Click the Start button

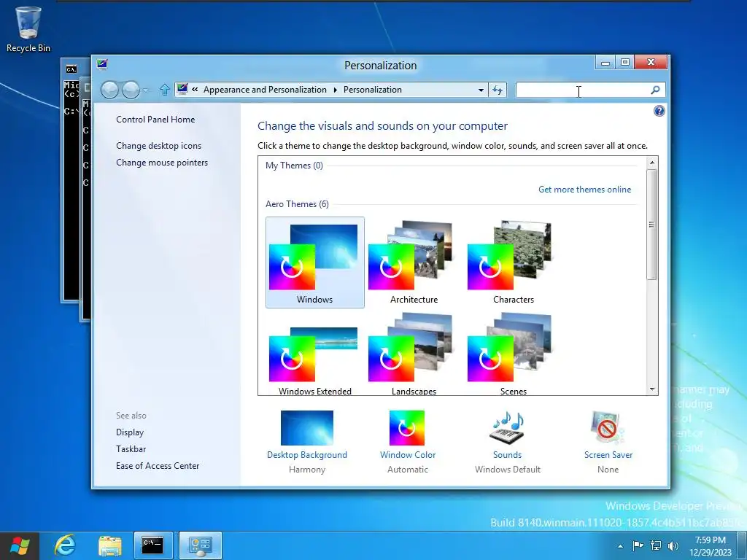pyautogui.click(x=19, y=545)
